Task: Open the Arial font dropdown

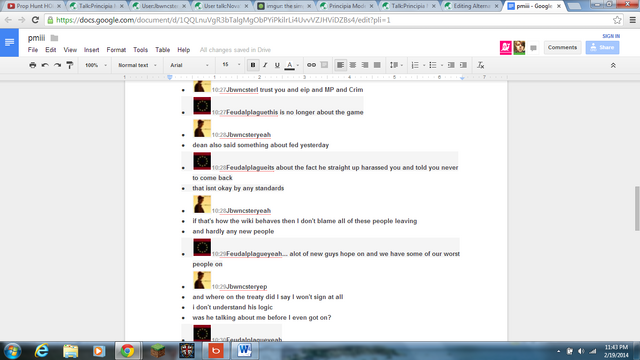Action: (189, 65)
